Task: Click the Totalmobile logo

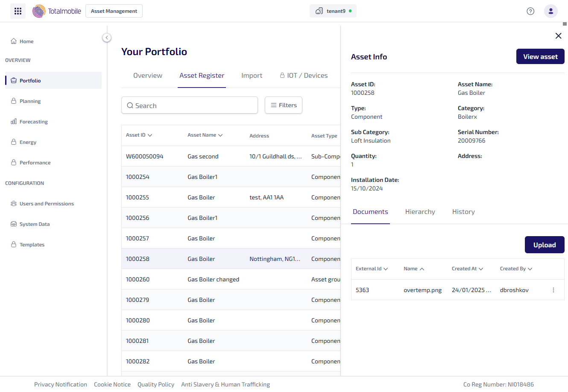Action: click(57, 11)
